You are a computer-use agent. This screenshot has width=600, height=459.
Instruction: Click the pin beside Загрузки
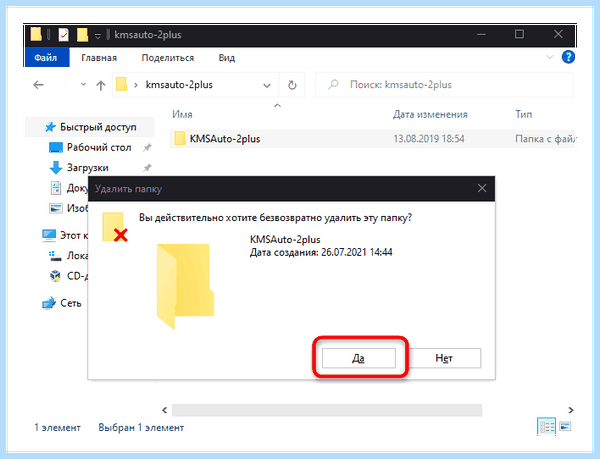(147, 168)
